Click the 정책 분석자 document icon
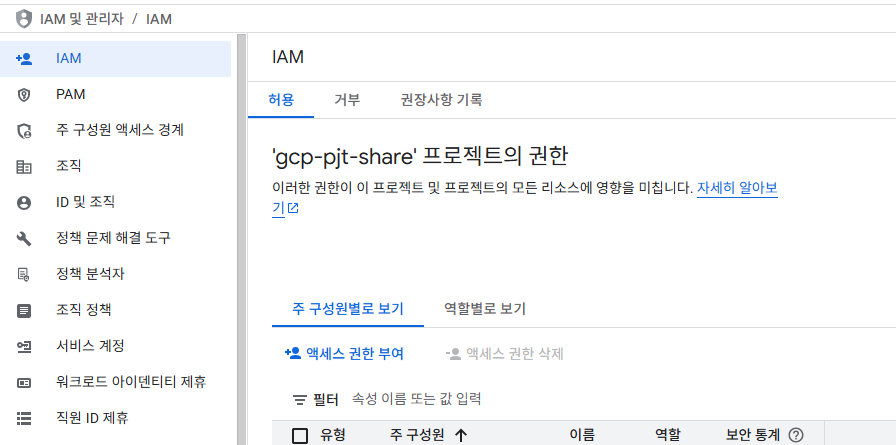This screenshot has width=896, height=445. coord(24,275)
